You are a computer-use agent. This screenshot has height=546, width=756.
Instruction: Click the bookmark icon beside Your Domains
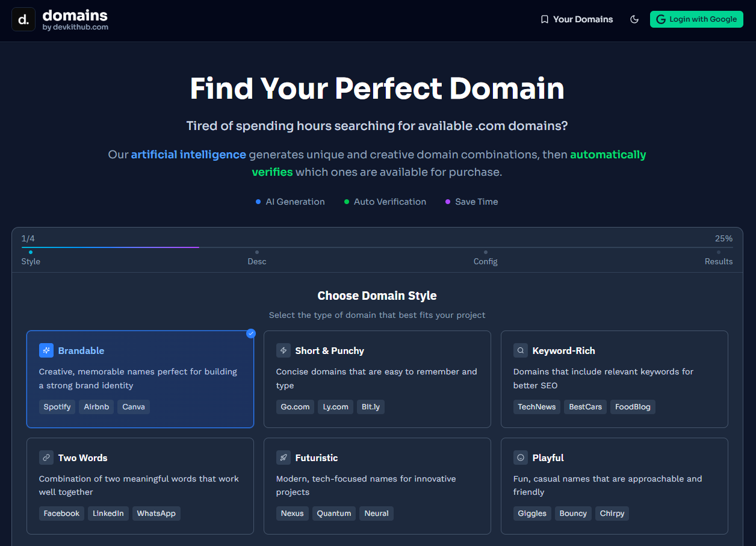(x=544, y=19)
